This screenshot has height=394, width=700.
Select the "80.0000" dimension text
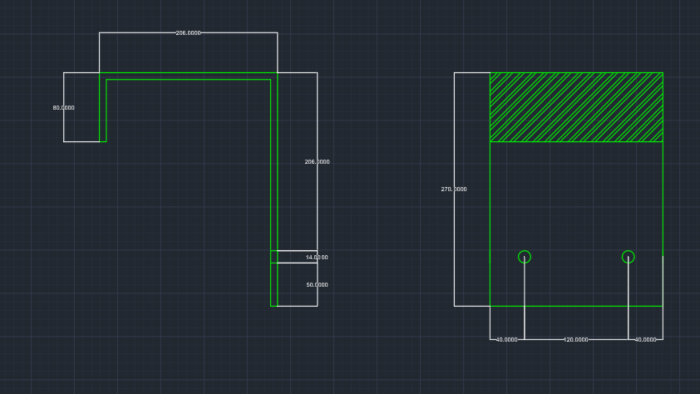coord(64,108)
